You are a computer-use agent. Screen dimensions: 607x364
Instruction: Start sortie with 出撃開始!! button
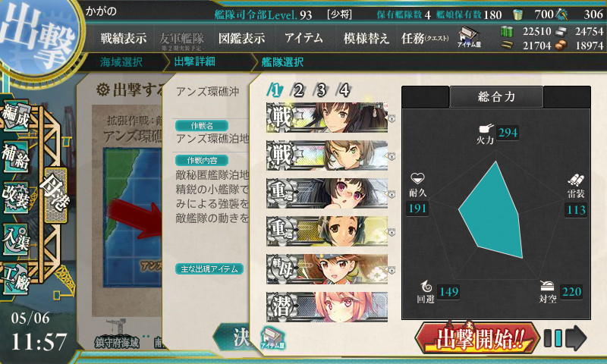pyautogui.click(x=477, y=338)
